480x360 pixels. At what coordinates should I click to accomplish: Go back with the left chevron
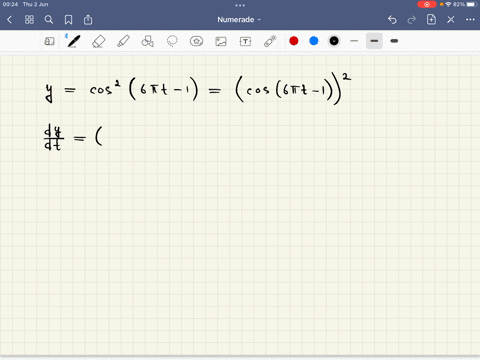click(10, 20)
